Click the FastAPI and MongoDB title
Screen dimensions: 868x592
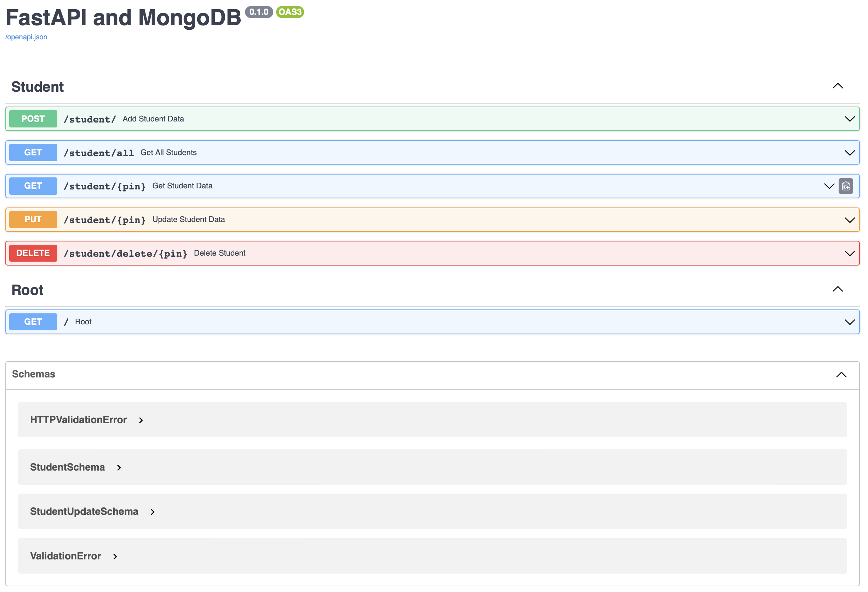tap(123, 18)
